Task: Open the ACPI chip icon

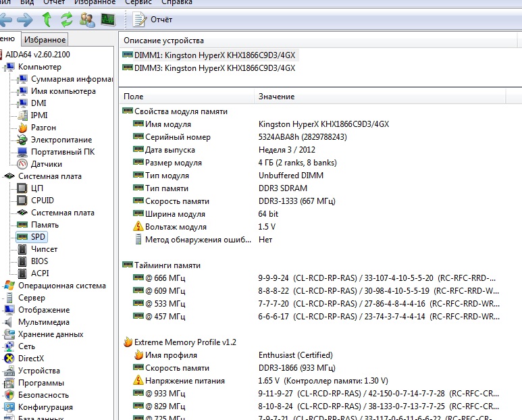Action: [x=22, y=273]
